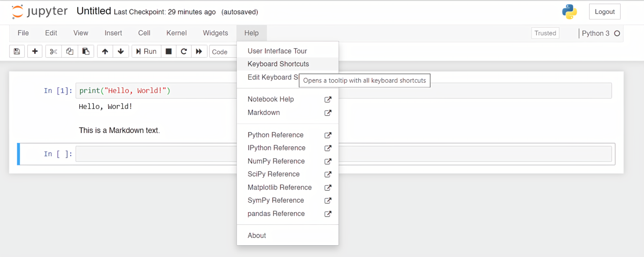Screen dimensions: 644x257
Task: Interrupt the kernel with stop icon
Action: 169,51
